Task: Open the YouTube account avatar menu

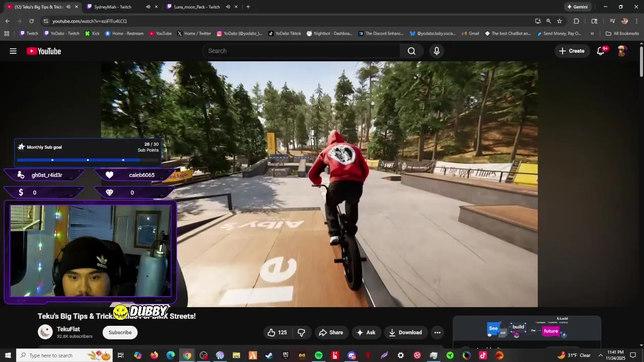Action: click(x=622, y=51)
